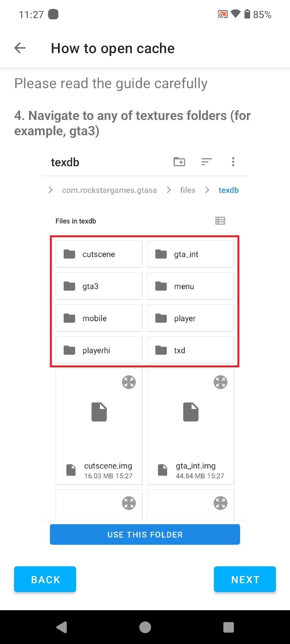This screenshot has height=644, width=290.
Task: Expand the leading breadcrumb chevron
Action: (50, 190)
